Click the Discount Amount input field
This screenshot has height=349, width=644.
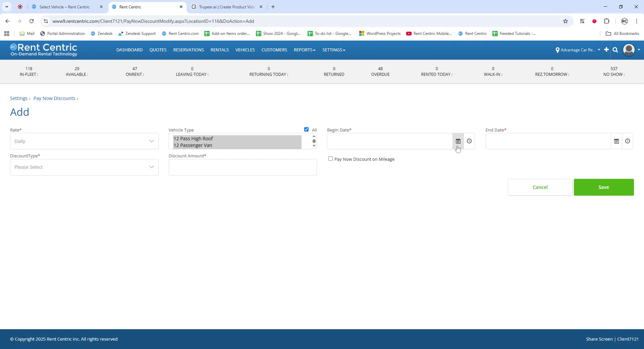(x=243, y=167)
